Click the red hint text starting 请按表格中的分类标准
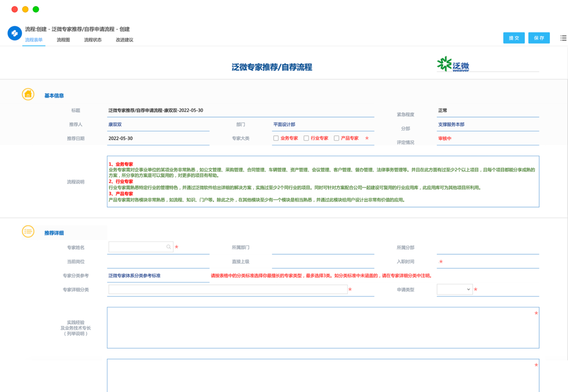This screenshot has width=568, height=392. [321, 275]
